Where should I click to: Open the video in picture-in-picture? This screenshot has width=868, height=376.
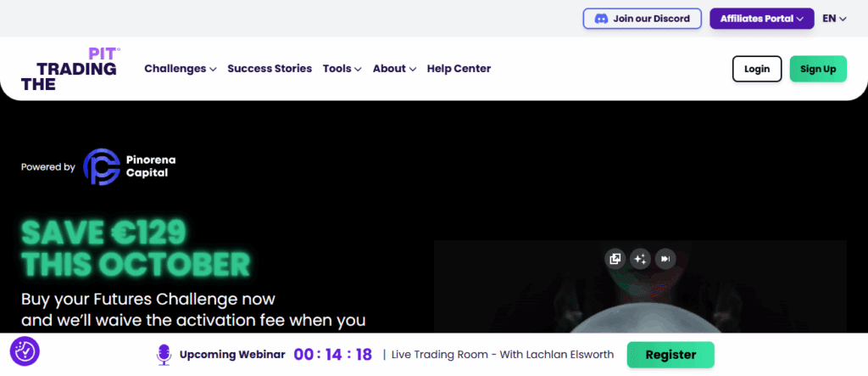(615, 259)
